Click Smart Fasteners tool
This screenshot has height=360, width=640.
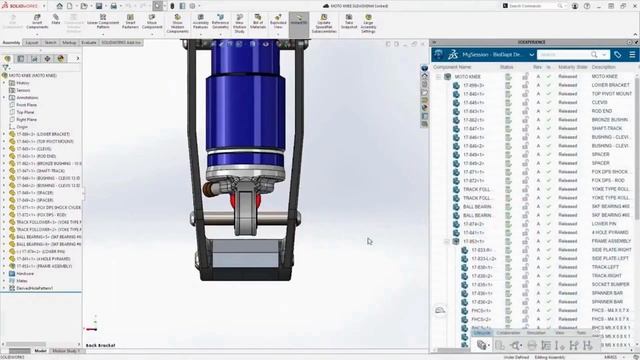point(130,22)
